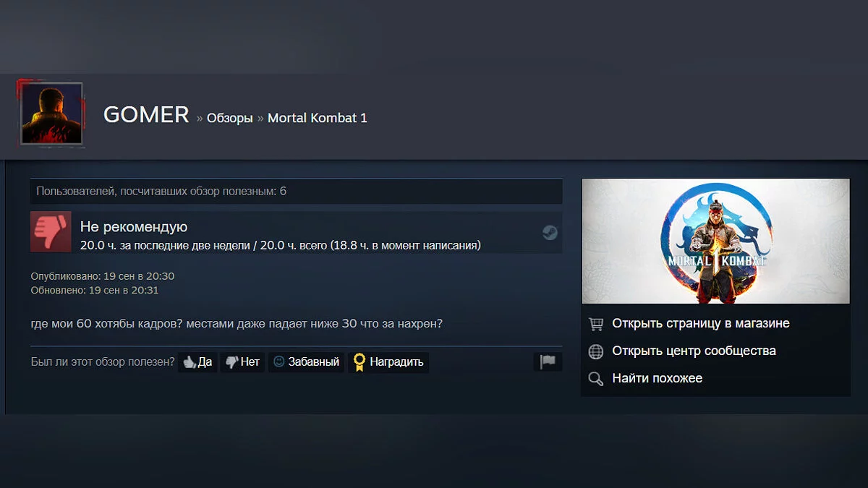Select Открыть центр сообщества
Screen dimensions: 868x488
(694, 351)
